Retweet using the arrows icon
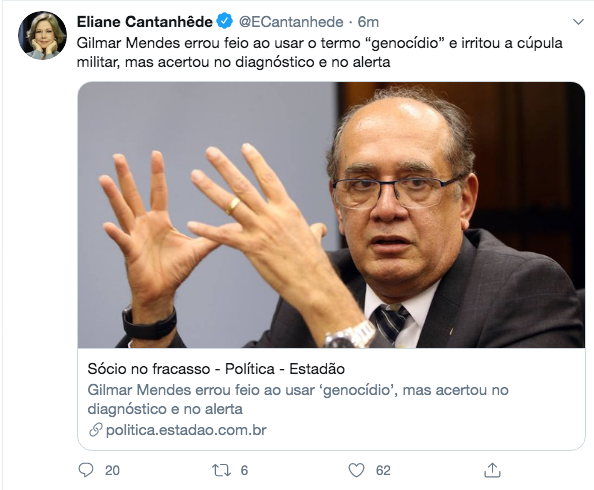The image size is (594, 490). click(221, 470)
